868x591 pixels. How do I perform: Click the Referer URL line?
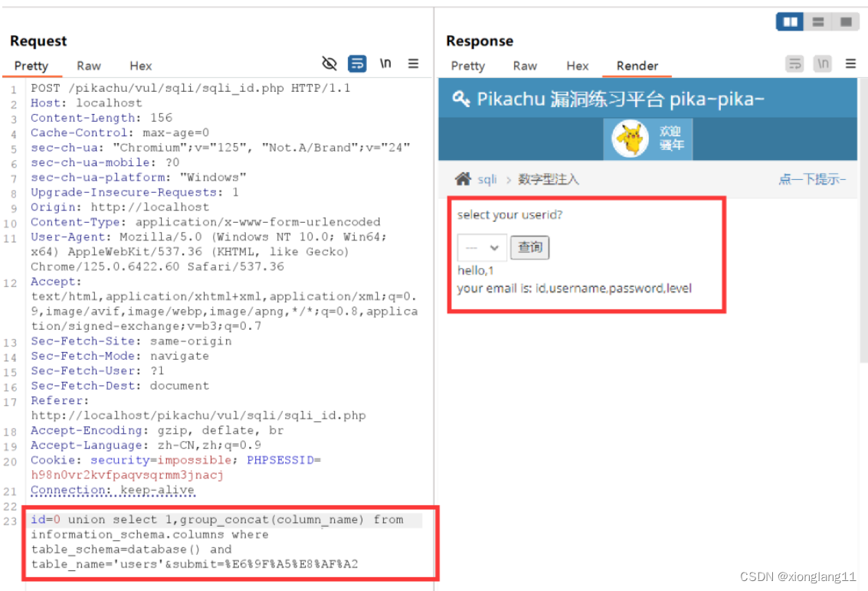[198, 416]
